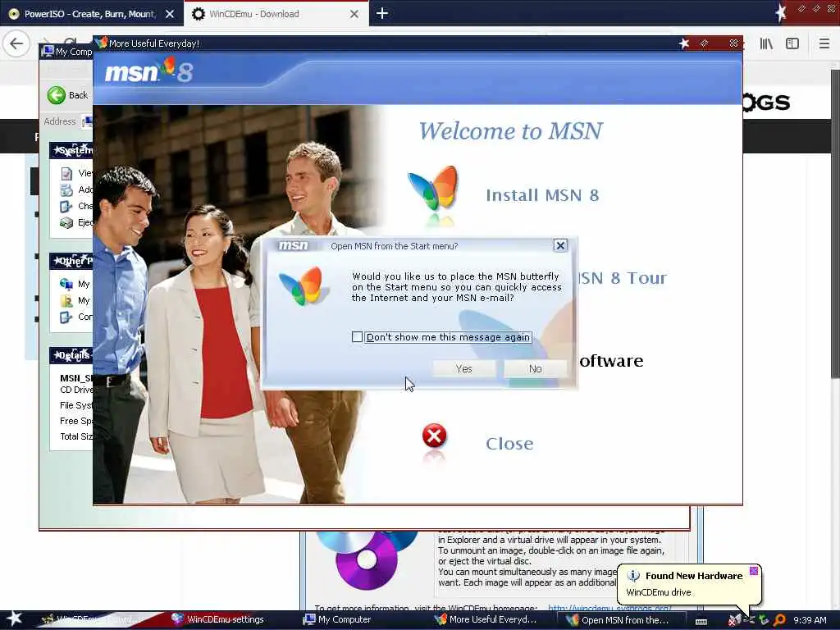Collapse the System Tasks panel header
This screenshot has height=630, width=840.
pos(71,151)
